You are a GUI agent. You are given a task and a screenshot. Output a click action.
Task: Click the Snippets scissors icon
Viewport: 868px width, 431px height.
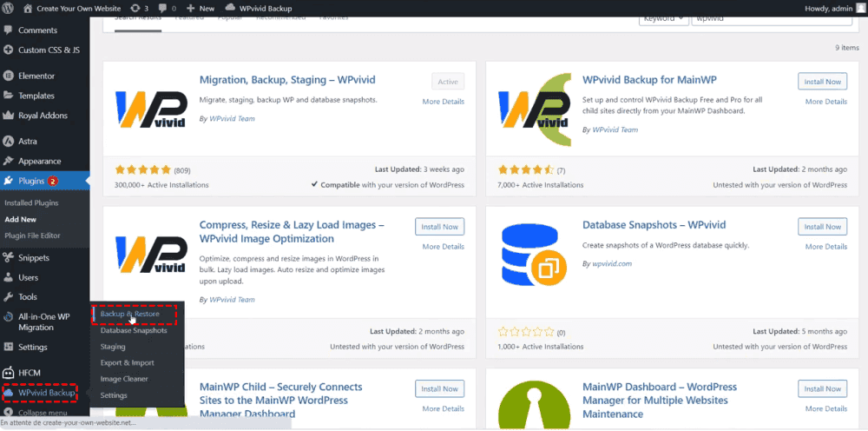[x=9, y=257]
